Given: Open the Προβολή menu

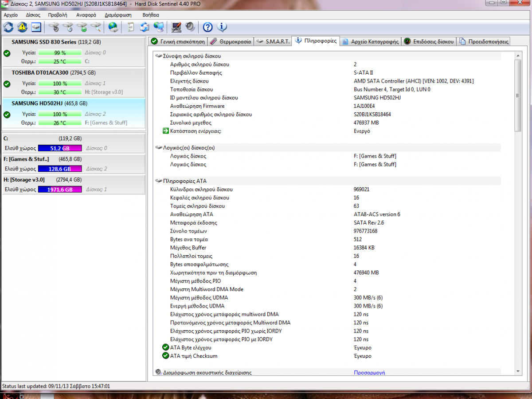Looking at the screenshot, I should pos(58,15).
